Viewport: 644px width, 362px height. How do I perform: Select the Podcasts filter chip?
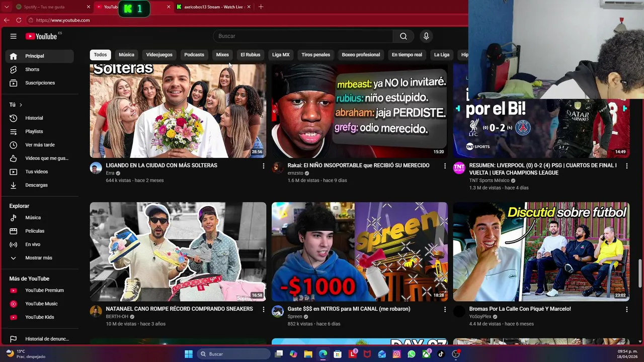[x=194, y=55]
